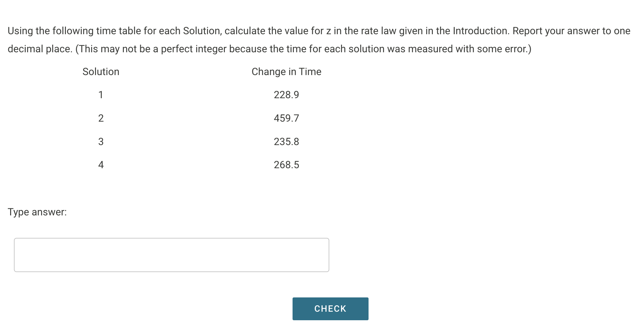Select the time value 228.9
The height and width of the screenshot is (331, 644).
(286, 95)
